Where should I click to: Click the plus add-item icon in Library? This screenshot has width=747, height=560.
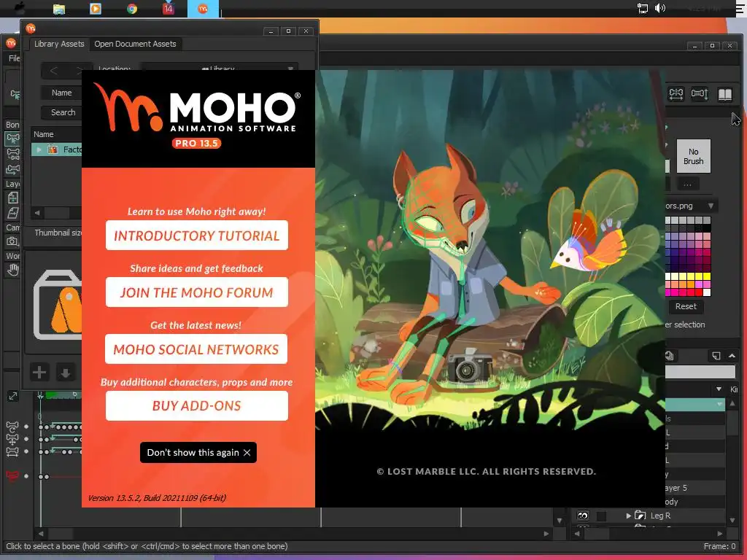click(x=39, y=372)
